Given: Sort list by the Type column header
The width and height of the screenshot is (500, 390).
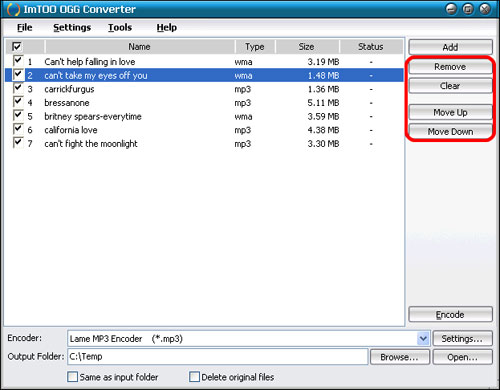Looking at the screenshot, I should 255,47.
